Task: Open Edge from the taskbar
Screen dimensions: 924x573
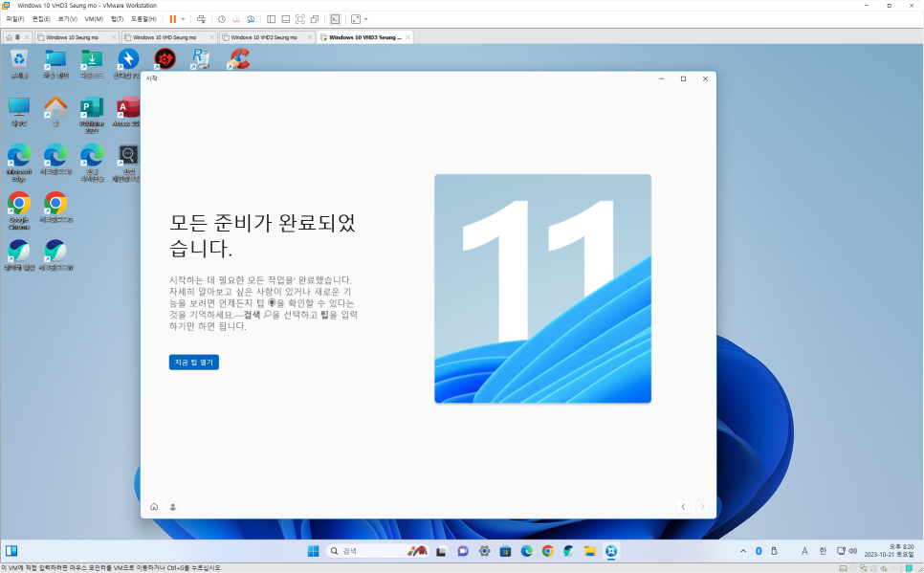Action: point(527,551)
